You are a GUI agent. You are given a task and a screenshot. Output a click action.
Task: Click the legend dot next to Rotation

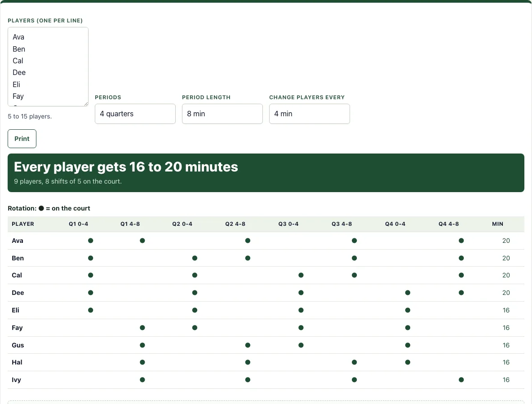41,208
